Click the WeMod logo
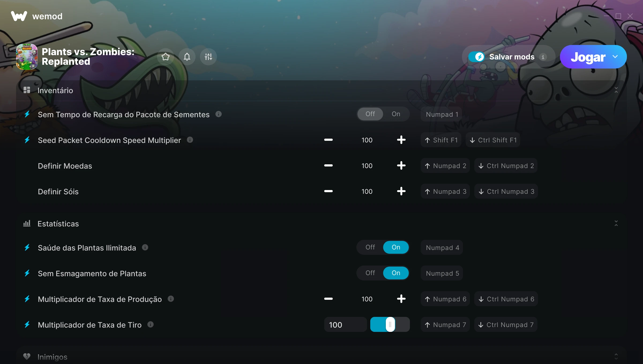The image size is (643, 364). pyautogui.click(x=37, y=16)
